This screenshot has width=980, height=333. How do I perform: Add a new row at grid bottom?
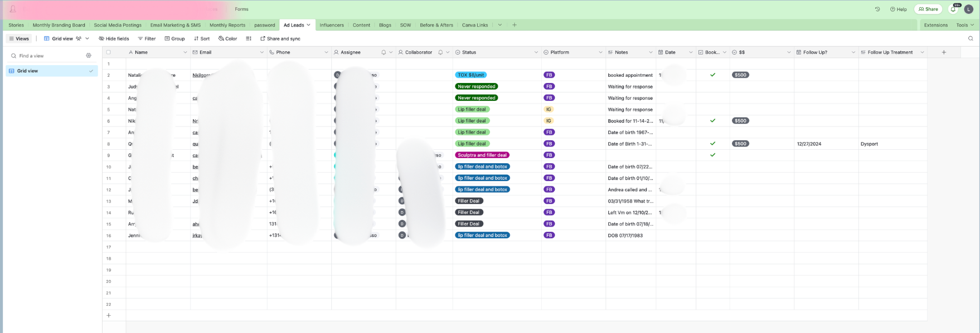pos(109,315)
